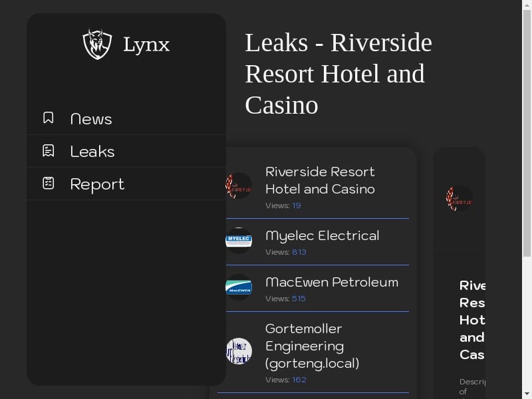Click the Lynx site name text
The image size is (532, 399).
click(146, 45)
